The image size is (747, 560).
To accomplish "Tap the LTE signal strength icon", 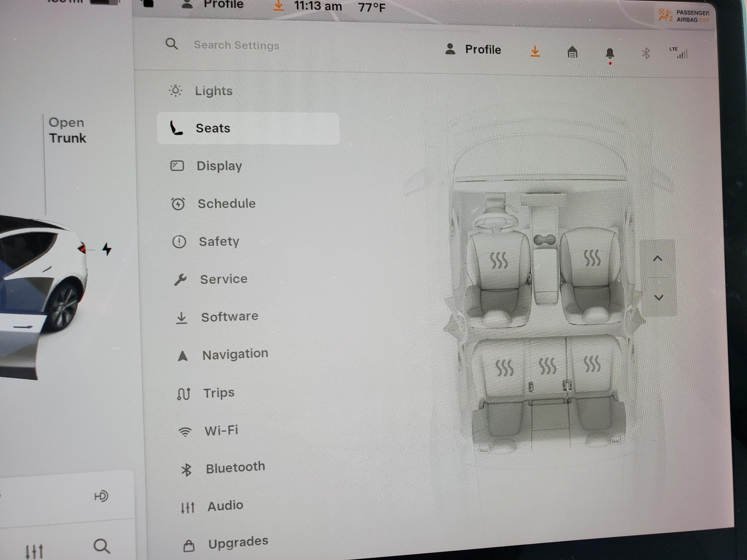I will (x=681, y=53).
